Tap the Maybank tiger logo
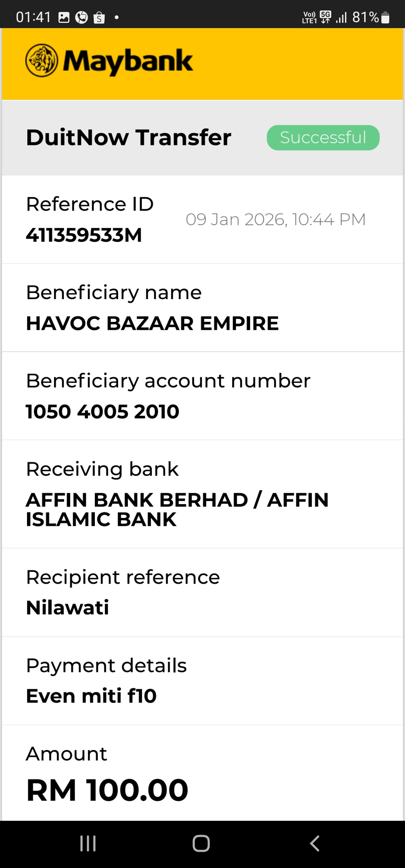This screenshot has width=405, height=868. point(42,61)
